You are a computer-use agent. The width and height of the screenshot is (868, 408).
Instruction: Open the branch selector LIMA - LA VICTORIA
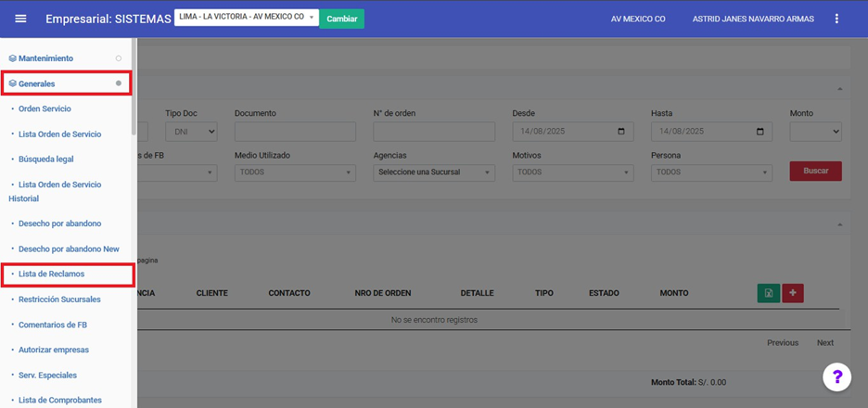click(x=246, y=18)
